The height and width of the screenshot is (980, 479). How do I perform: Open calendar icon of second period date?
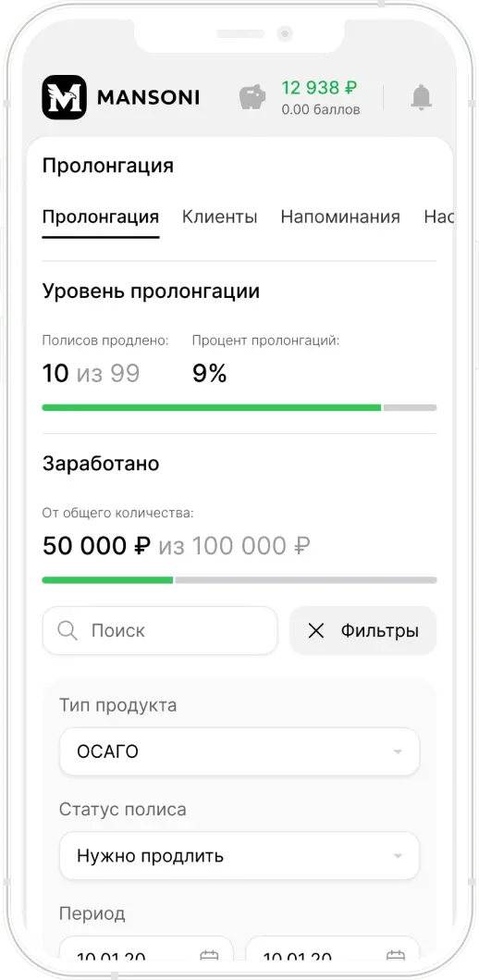pyautogui.click(x=396, y=956)
